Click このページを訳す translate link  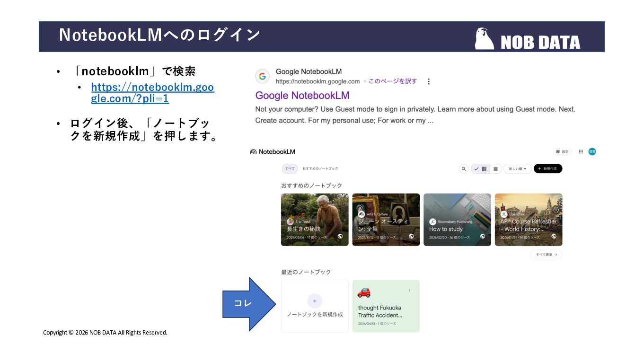click(393, 81)
